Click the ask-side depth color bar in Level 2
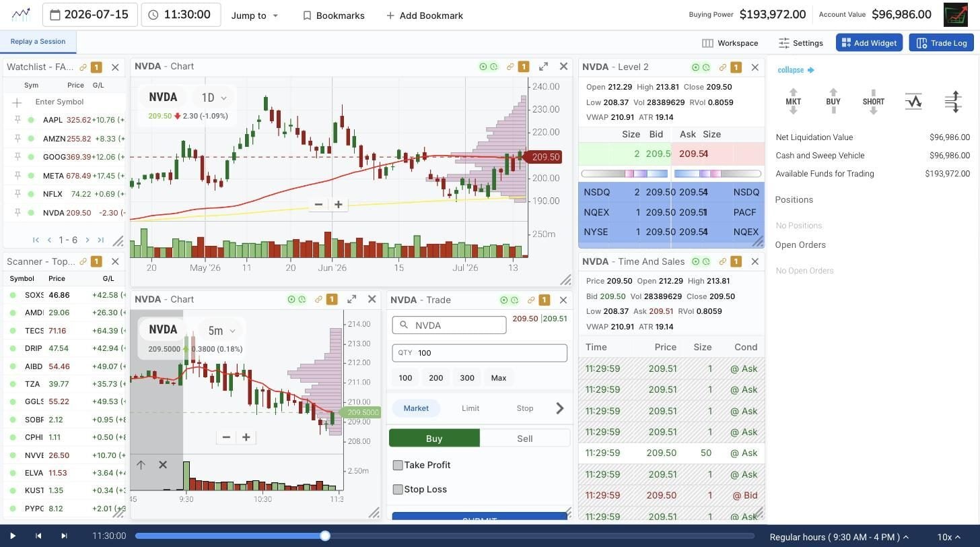 pyautogui.click(x=718, y=174)
